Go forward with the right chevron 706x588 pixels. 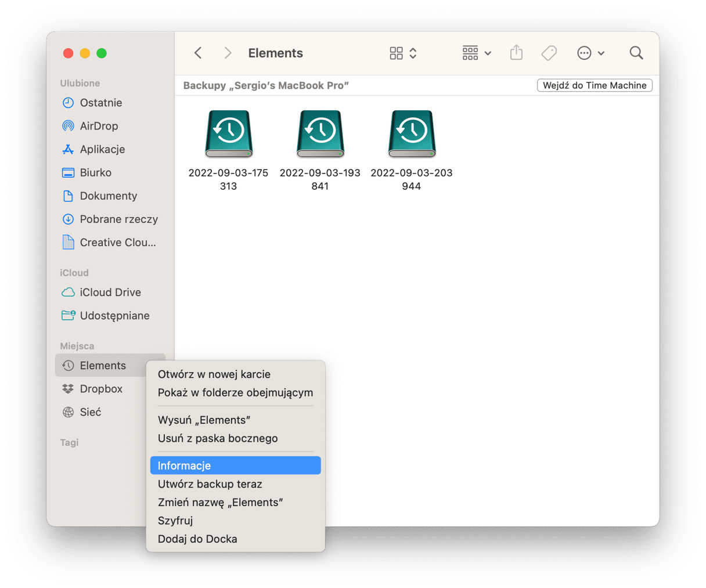pyautogui.click(x=228, y=53)
